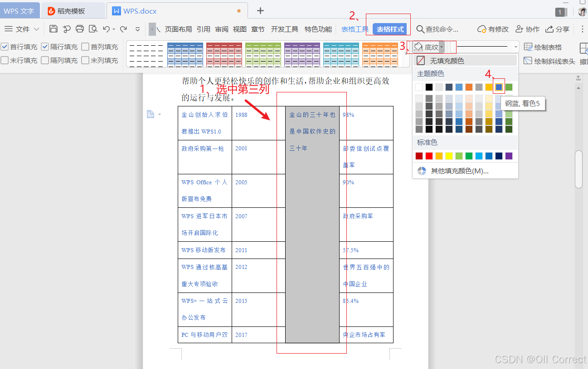Image resolution: width=588 pixels, height=369 pixels.
Task: Click the 绘制斜线表头 diagonal header icon
Action: coord(528,61)
